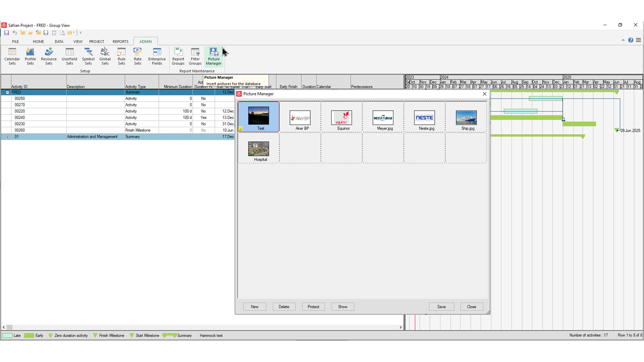Click the Minimum Duration column header
Image resolution: width=644 pixels, height=362 pixels.
point(176,82)
